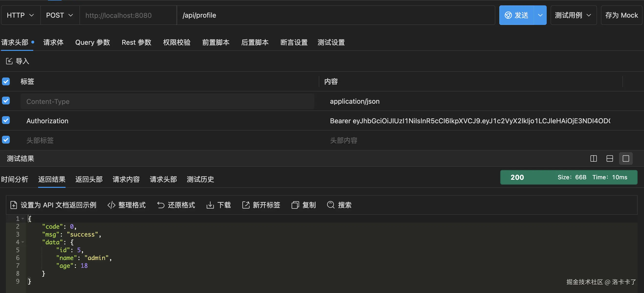Toggle the select-all headers checkbox beside 标签

tap(6, 81)
